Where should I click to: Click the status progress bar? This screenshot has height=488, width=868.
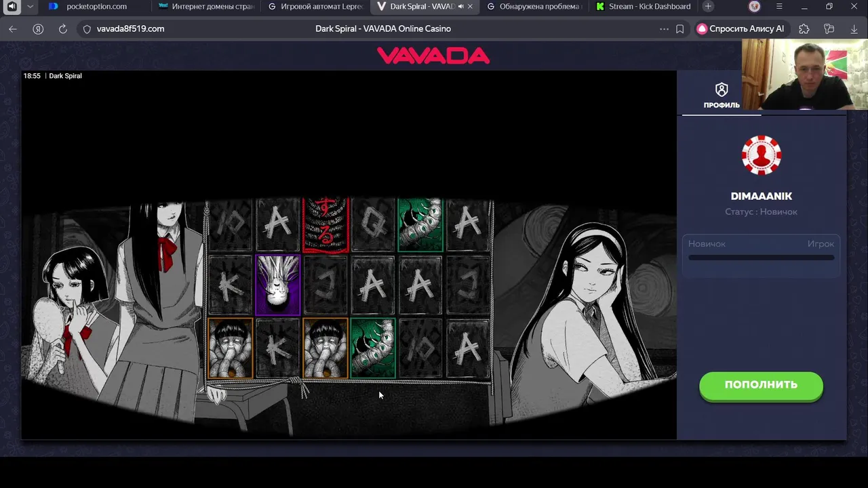pos(761,258)
